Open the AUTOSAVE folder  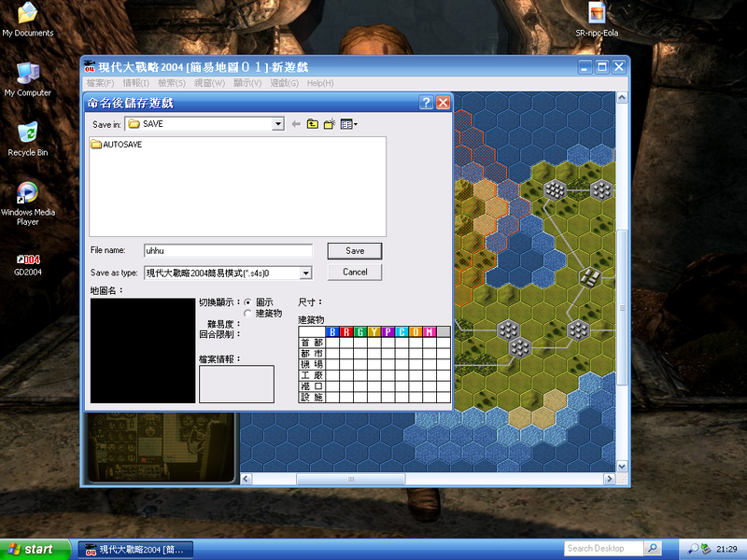117,145
